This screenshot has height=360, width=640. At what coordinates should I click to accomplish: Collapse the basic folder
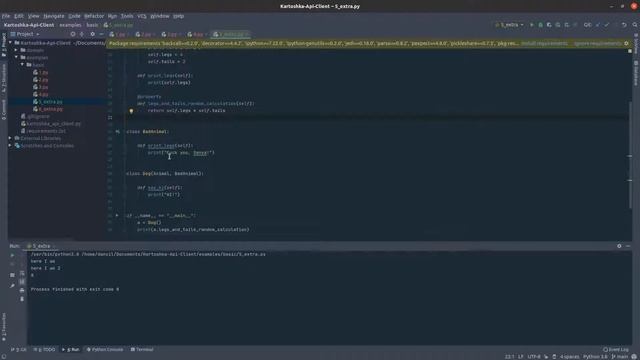coord(22,65)
